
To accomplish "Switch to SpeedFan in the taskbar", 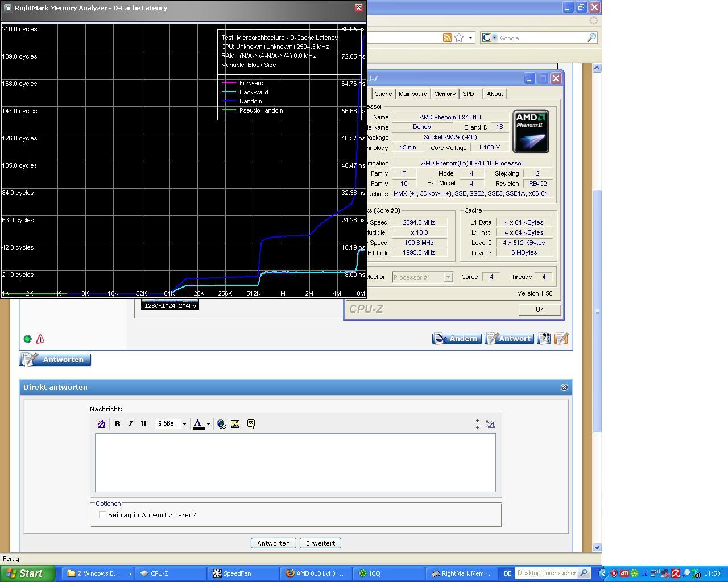I will click(243, 573).
